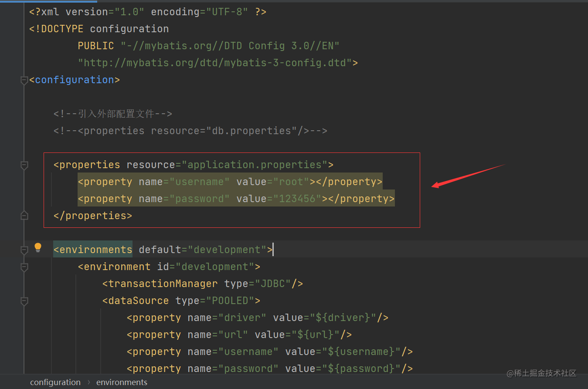Click the "db.properties" text in the comment
The height and width of the screenshot is (389, 588).
pyautogui.click(x=252, y=131)
